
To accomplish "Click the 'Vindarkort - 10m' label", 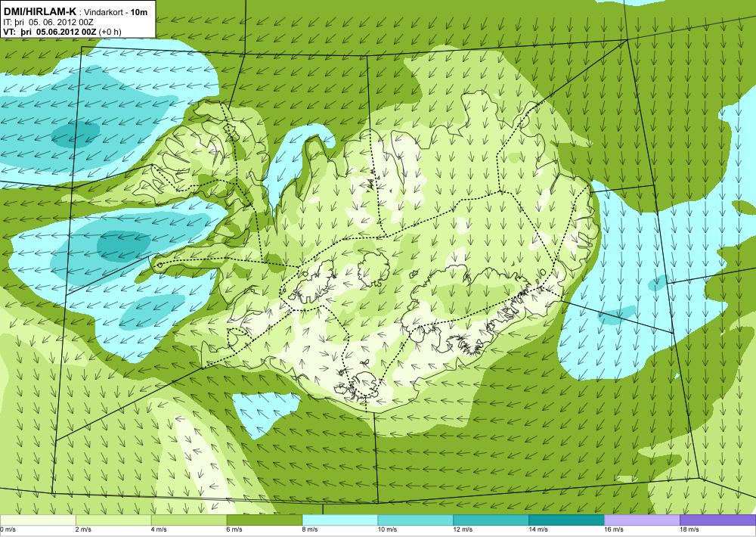I will (116, 12).
